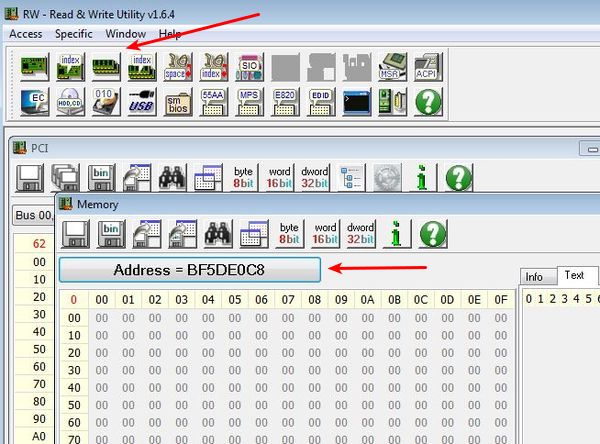Viewport: 600px width, 444px height.
Task: Switch Memory view to dword 32bit
Action: click(x=360, y=233)
